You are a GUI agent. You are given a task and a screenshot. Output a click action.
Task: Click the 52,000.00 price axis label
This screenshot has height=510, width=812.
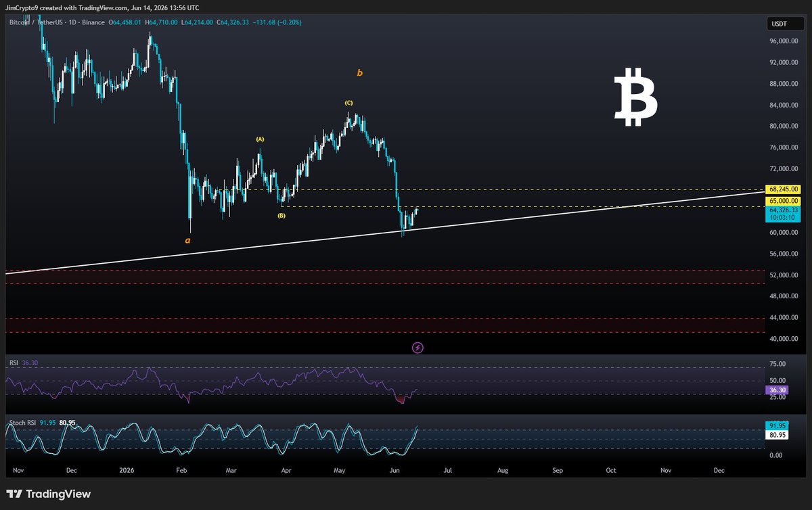pyautogui.click(x=785, y=275)
